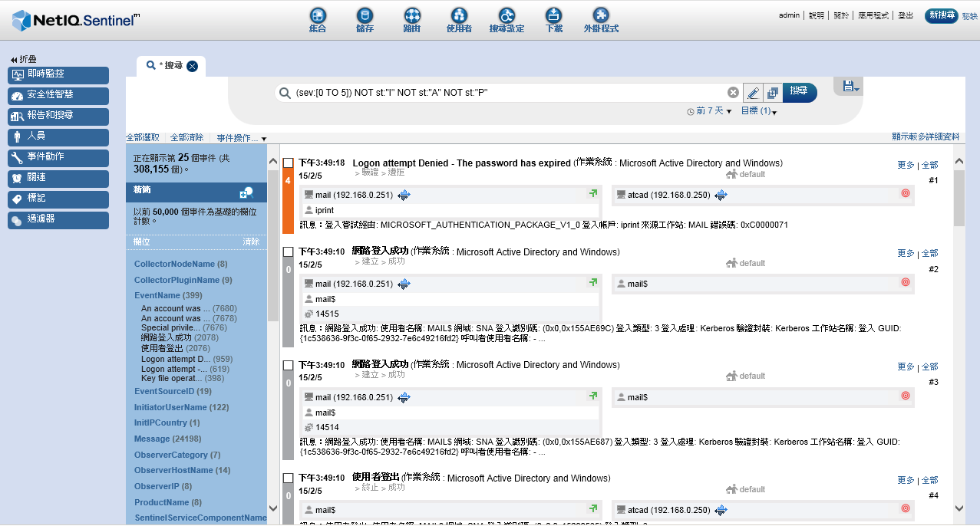Screen dimensions: 980x526
Task: Open the 事件操作 dropdown
Action: tap(242, 138)
